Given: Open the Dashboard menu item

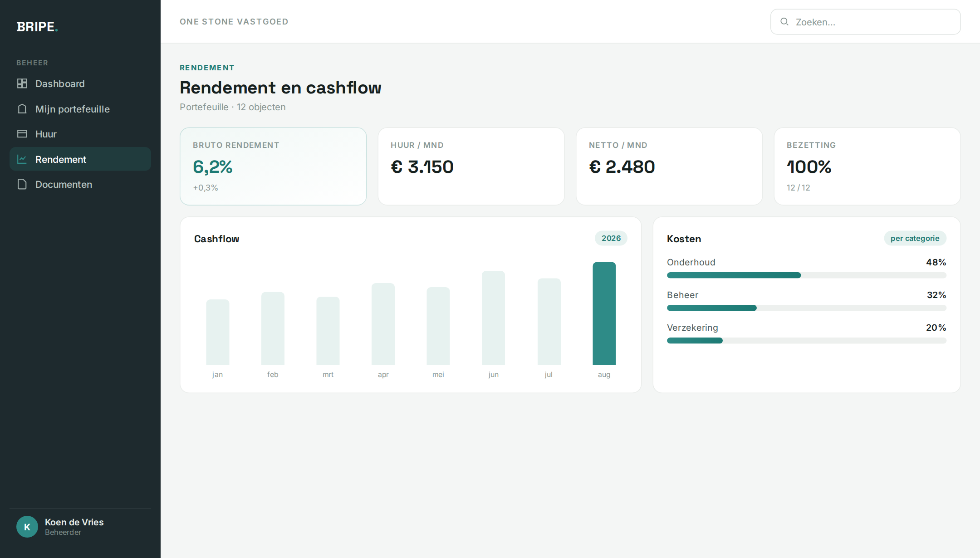Looking at the screenshot, I should pyautogui.click(x=80, y=83).
